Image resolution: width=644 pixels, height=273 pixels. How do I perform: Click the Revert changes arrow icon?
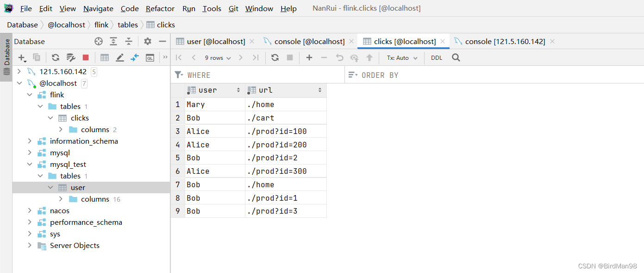(339, 57)
